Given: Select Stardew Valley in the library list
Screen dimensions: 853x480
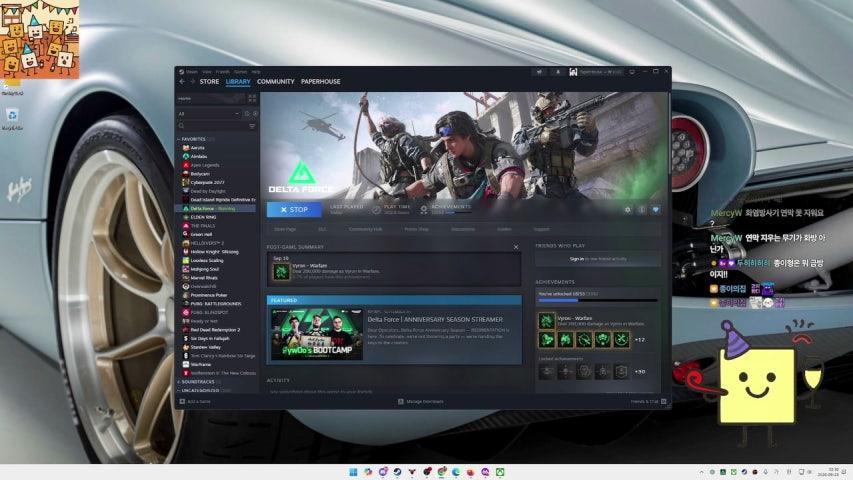Looking at the screenshot, I should (206, 347).
